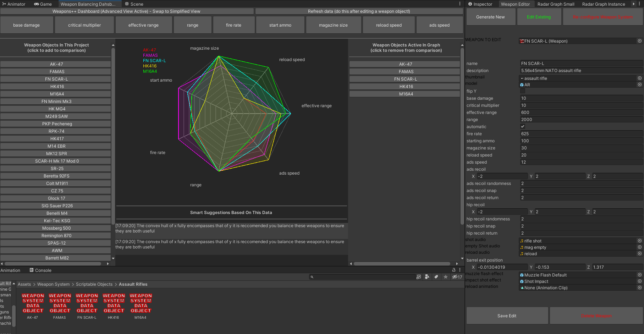Screen dimensions: 644x334
Task: Open the object picker for reload audio
Action: (x=640, y=253)
